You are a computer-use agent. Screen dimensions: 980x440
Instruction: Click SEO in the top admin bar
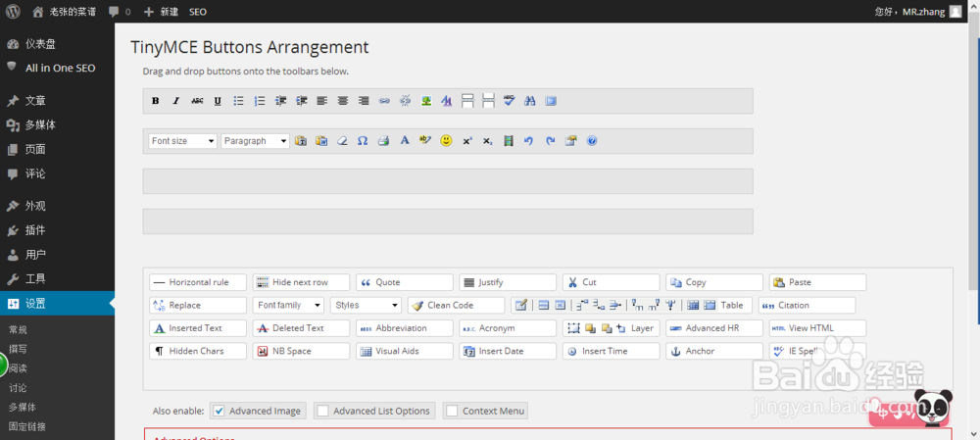(198, 11)
